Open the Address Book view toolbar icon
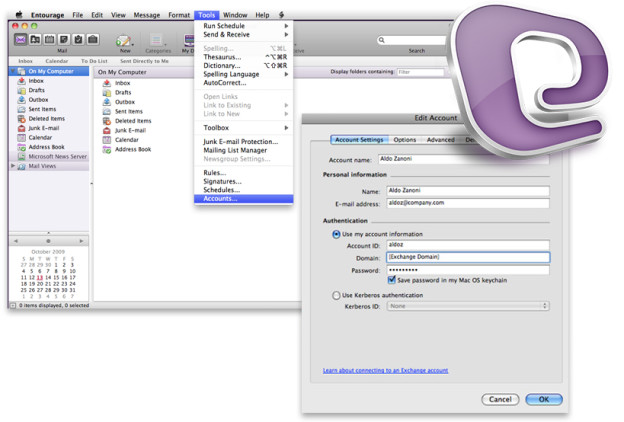 pyautogui.click(x=35, y=39)
